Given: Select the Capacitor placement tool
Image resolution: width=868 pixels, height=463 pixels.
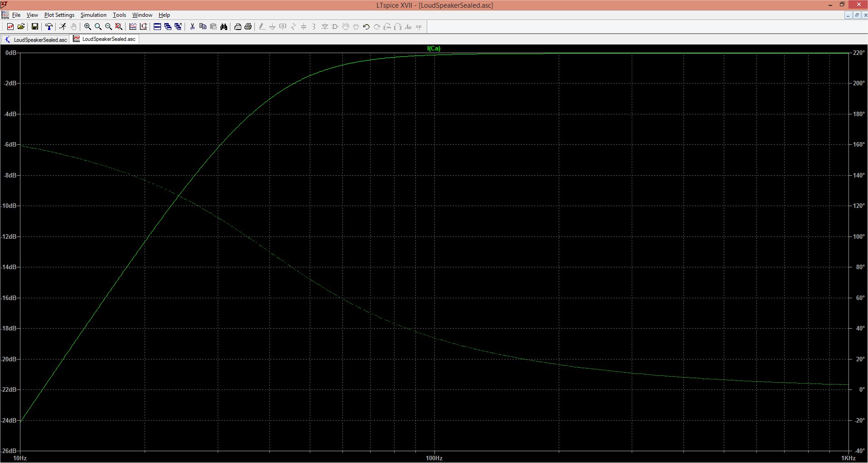Looking at the screenshot, I should pyautogui.click(x=304, y=27).
